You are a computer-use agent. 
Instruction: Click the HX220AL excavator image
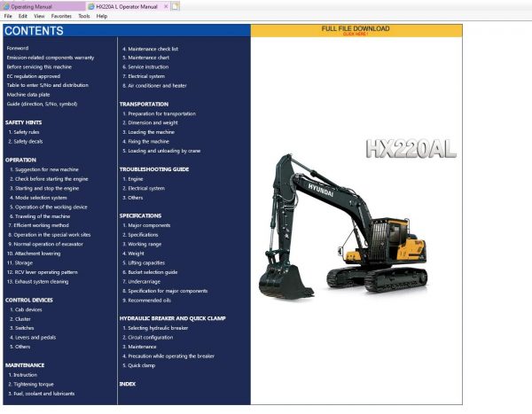pyautogui.click(x=342, y=227)
